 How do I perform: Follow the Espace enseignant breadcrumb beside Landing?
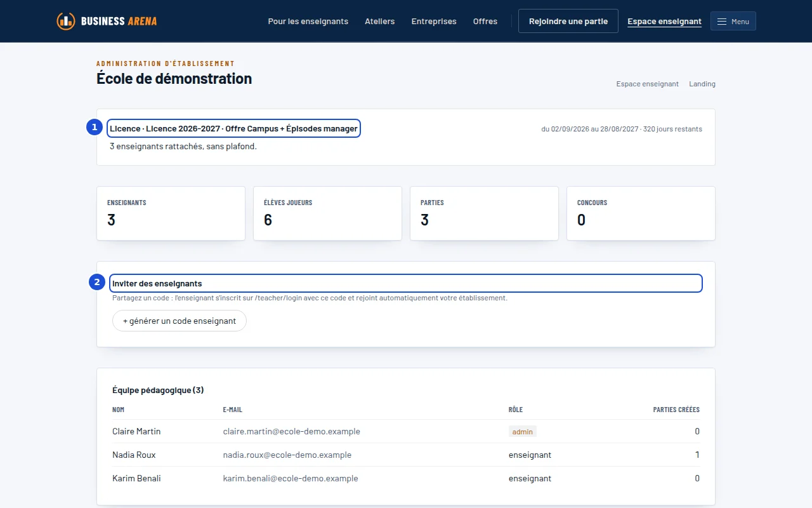pyautogui.click(x=648, y=84)
